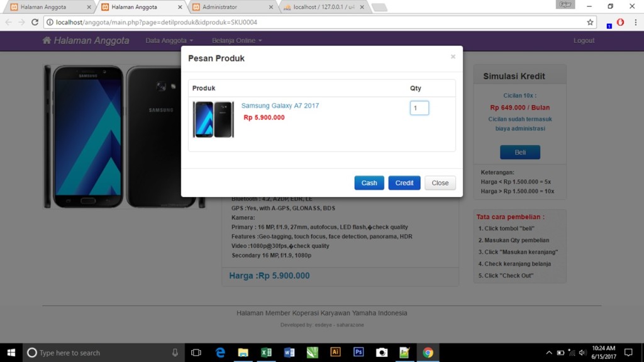The image size is (644, 362).
Task: Open the Data Anggota dropdown menu
Action: click(169, 40)
